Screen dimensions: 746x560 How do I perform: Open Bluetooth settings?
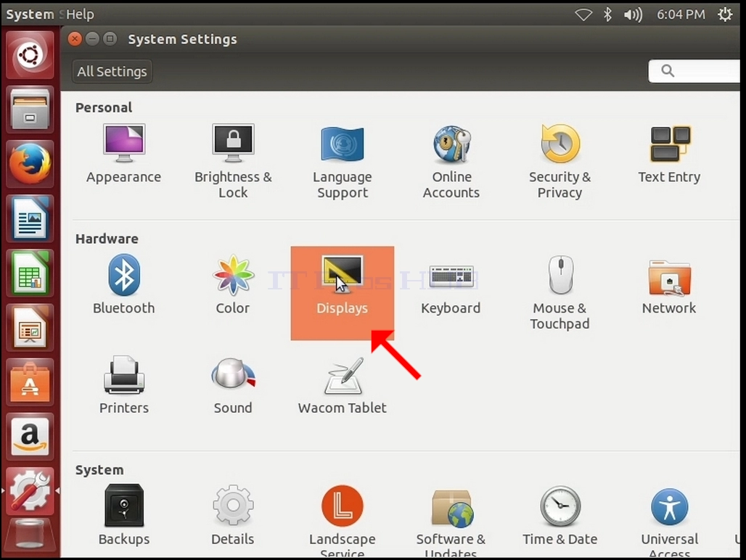point(123,284)
